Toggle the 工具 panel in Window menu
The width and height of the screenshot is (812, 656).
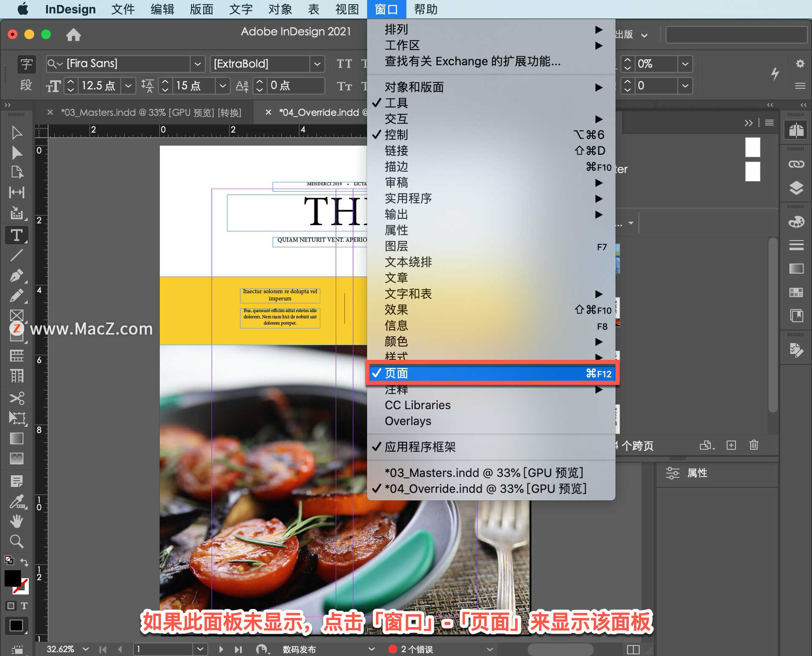coord(491,103)
